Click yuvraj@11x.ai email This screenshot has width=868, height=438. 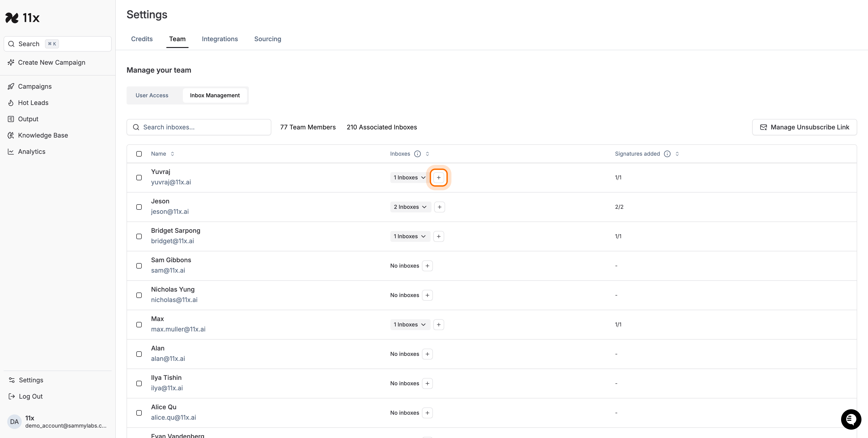point(171,182)
